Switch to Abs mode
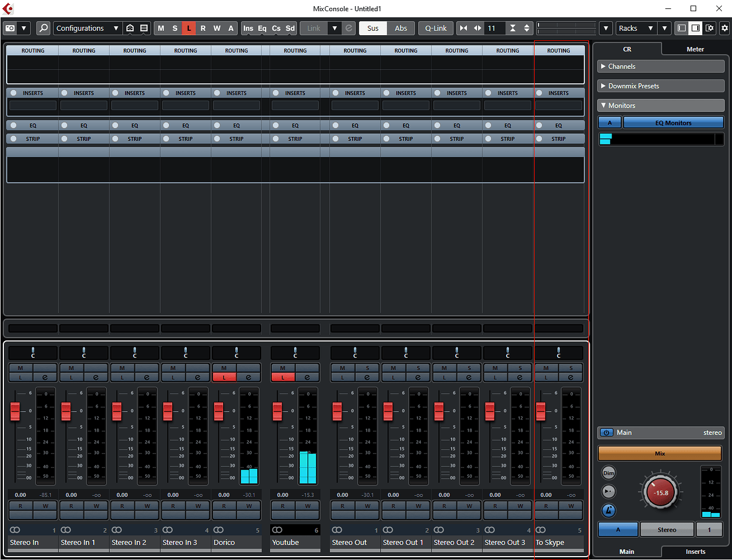 400,28
